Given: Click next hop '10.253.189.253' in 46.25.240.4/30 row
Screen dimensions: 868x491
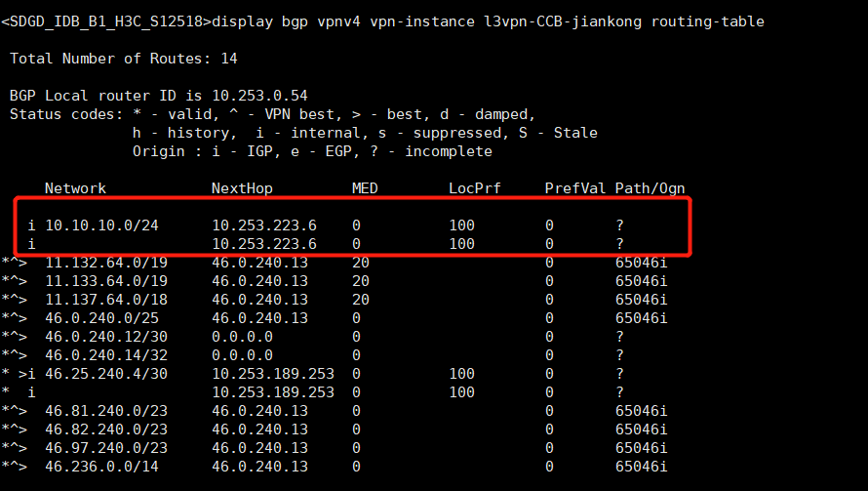Looking at the screenshot, I should tap(273, 374).
